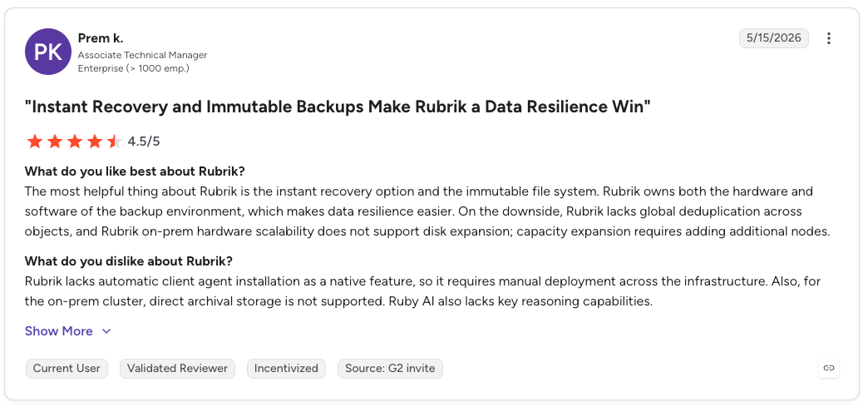Open the three-dot review options menu
Viewport: 868px width, 407px height.
(x=828, y=38)
